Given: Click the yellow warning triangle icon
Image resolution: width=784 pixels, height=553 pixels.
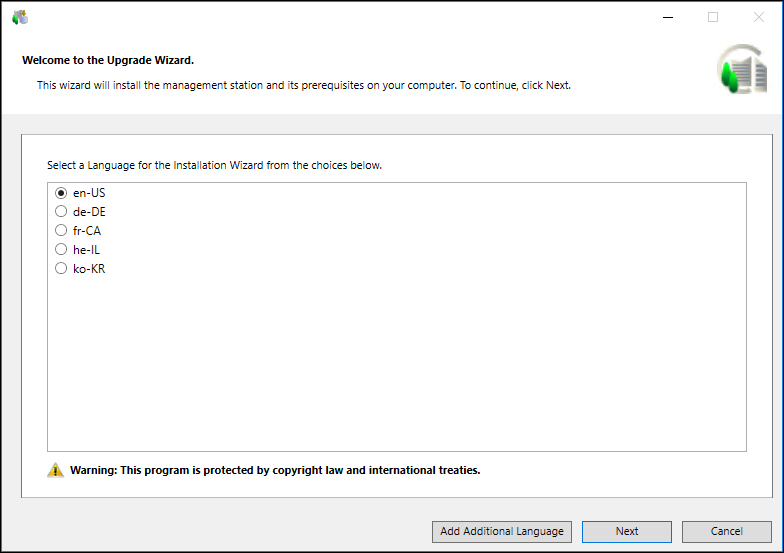Looking at the screenshot, I should 55,470.
